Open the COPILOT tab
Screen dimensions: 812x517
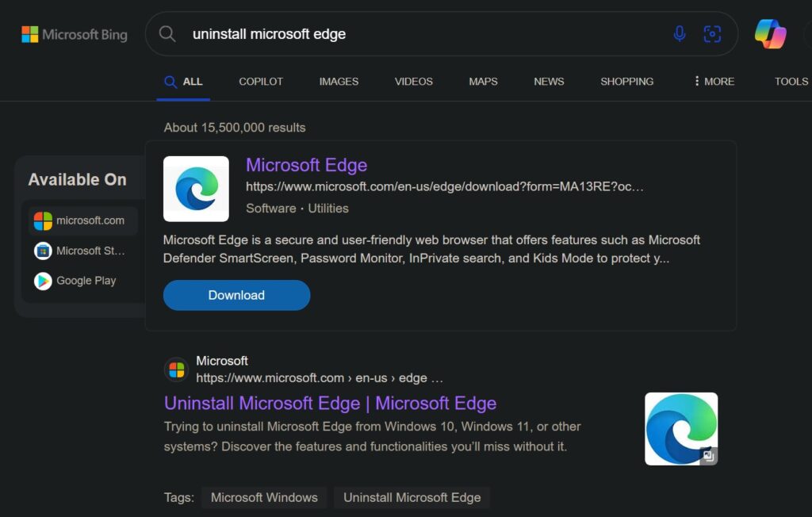coord(260,82)
